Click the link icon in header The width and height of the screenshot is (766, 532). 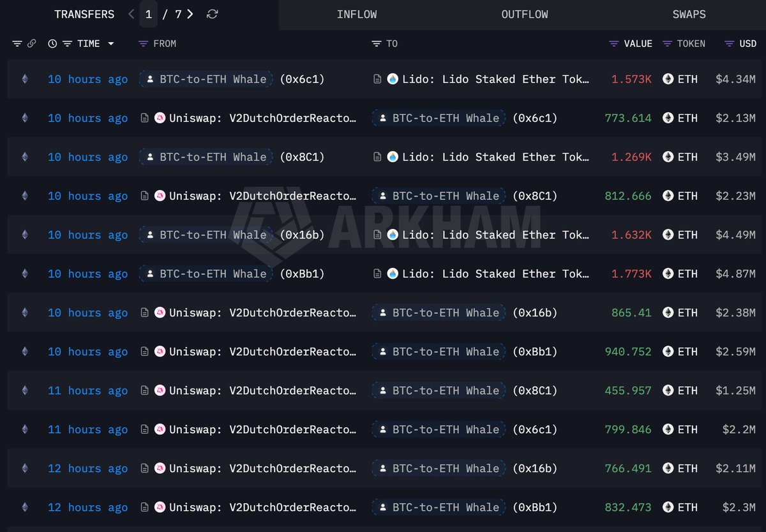tap(32, 43)
